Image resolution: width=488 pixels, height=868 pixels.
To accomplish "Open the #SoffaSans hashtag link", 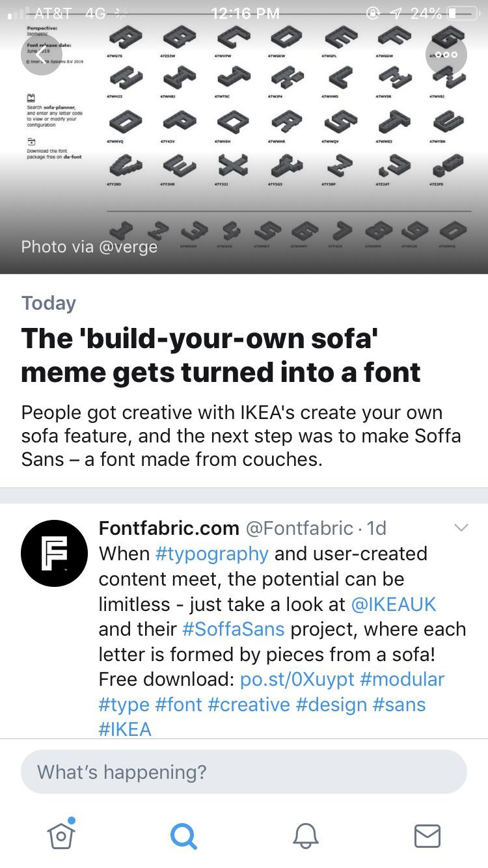I will (x=233, y=629).
